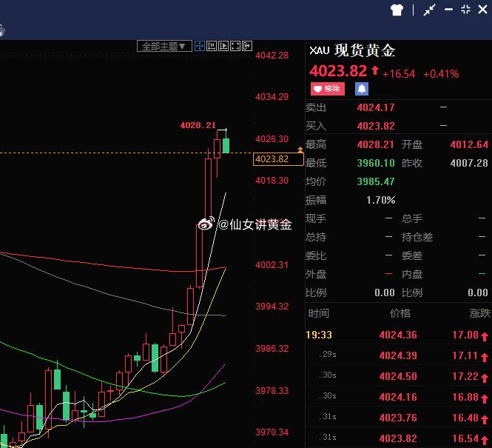
Task: Click the 振幅 value 1.70%
Action: coord(380,200)
